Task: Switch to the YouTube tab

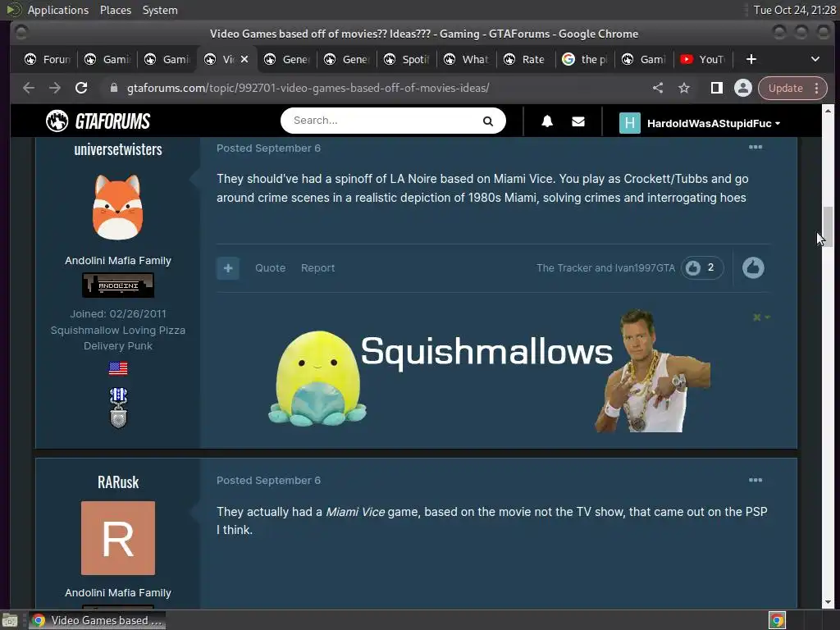Action: click(703, 59)
